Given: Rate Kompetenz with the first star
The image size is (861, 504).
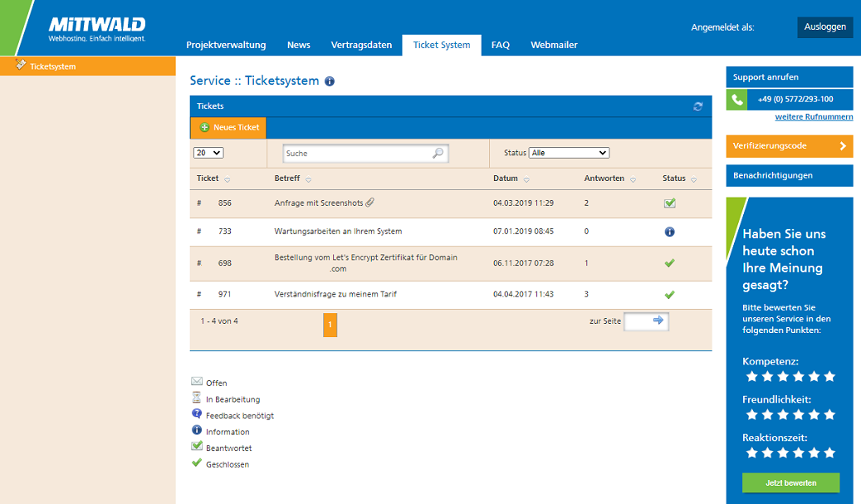Looking at the screenshot, I should point(751,377).
